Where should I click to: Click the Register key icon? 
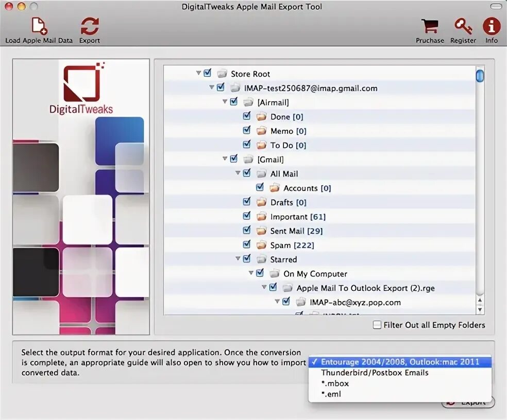pyautogui.click(x=463, y=26)
